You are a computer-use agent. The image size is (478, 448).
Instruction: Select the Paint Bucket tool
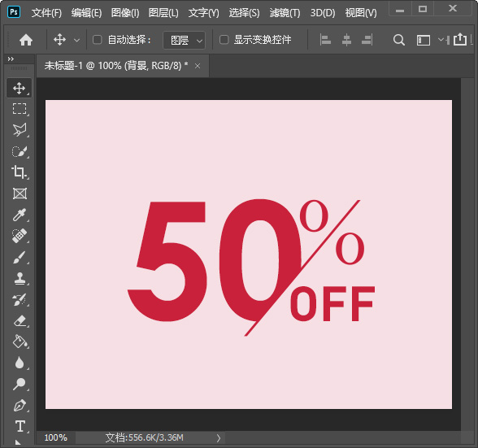point(20,341)
